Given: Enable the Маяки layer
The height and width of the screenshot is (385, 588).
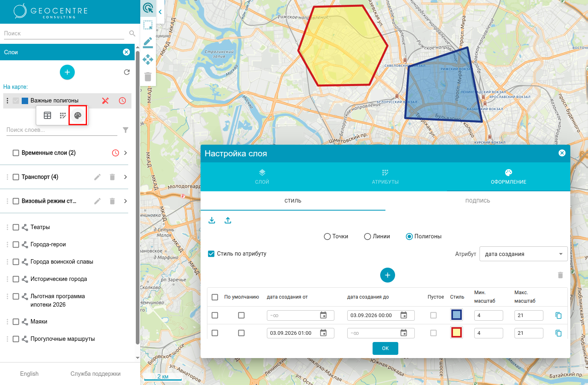Looking at the screenshot, I should click(x=16, y=322).
